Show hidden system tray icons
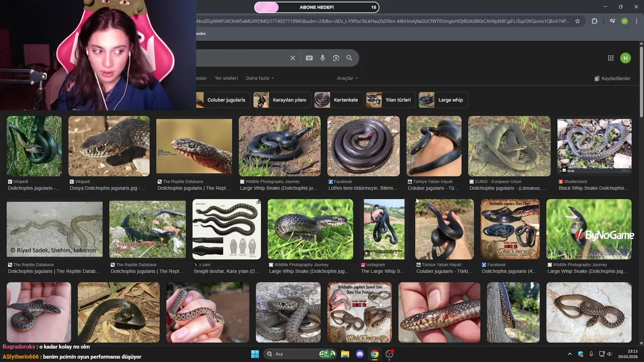The width and height of the screenshot is (644, 362). click(x=570, y=354)
